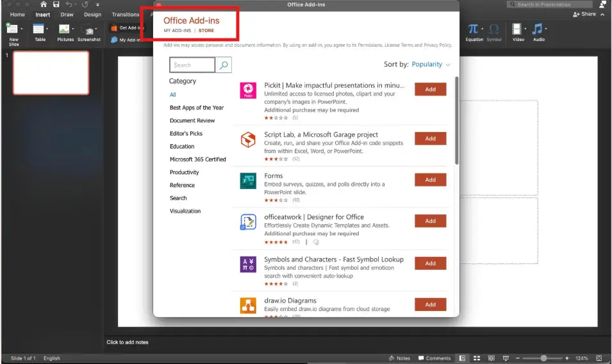Viewport: 612px width, 364px height.
Task: Start Slide Show from status bar
Action: tap(506, 358)
